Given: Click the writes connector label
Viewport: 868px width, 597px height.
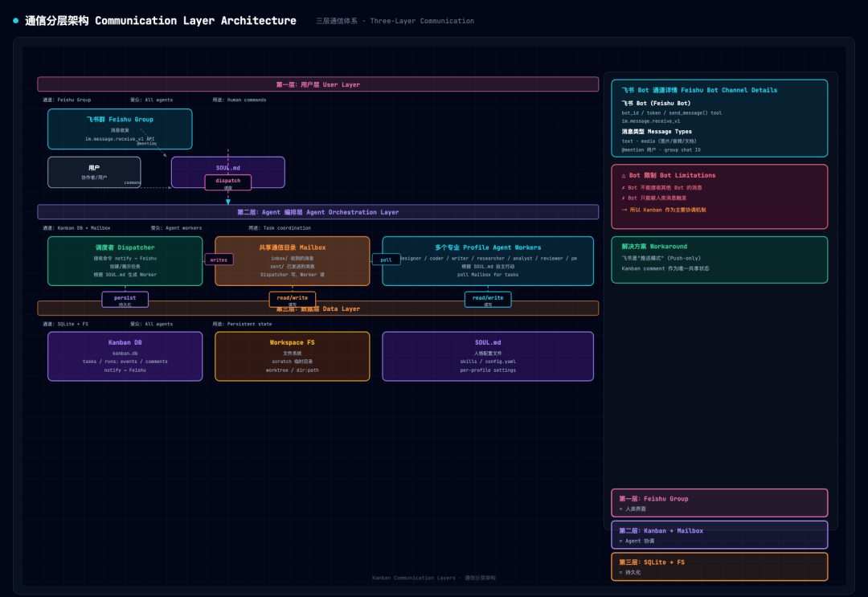Looking at the screenshot, I should pos(219,260).
